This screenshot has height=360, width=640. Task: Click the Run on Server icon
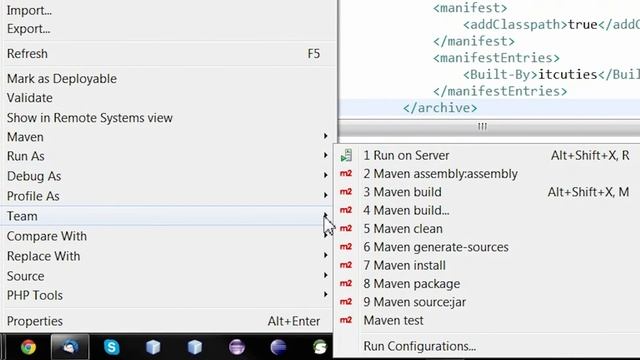click(x=346, y=155)
